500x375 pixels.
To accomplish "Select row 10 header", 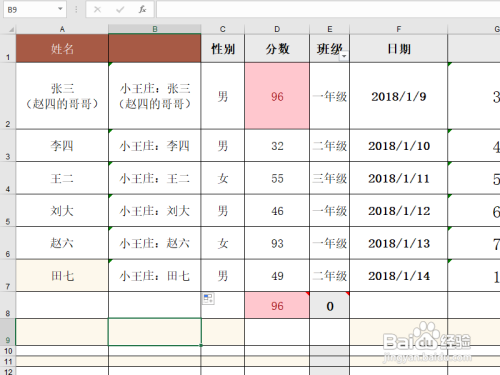I will click(8, 351).
